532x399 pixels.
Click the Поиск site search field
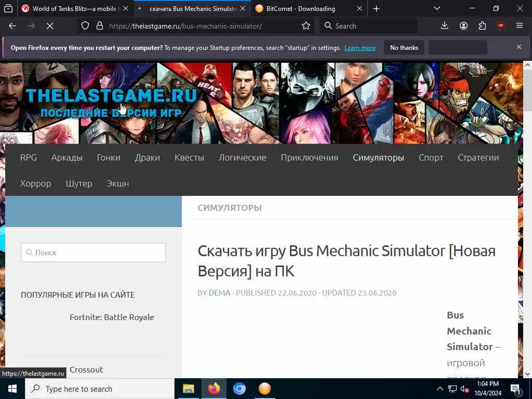tap(94, 252)
